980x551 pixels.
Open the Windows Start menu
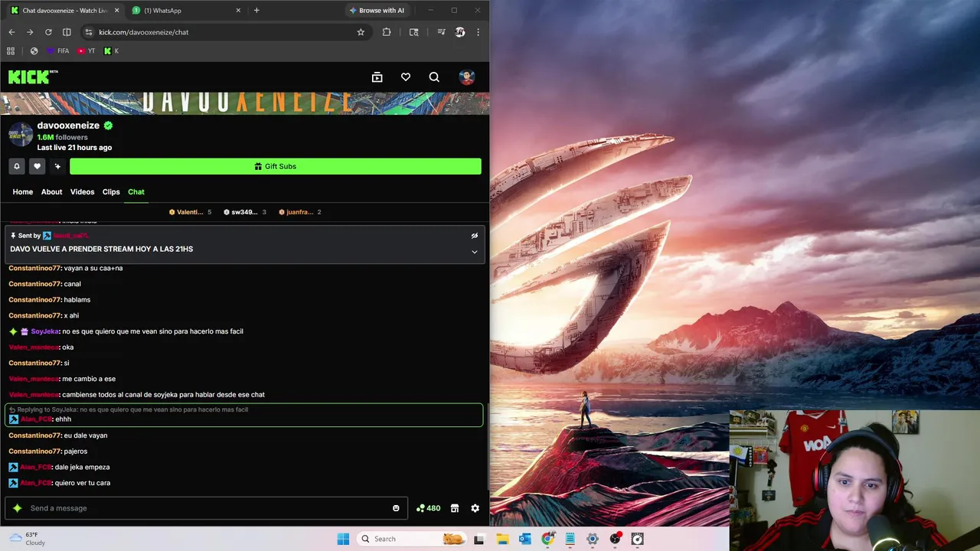pos(343,539)
